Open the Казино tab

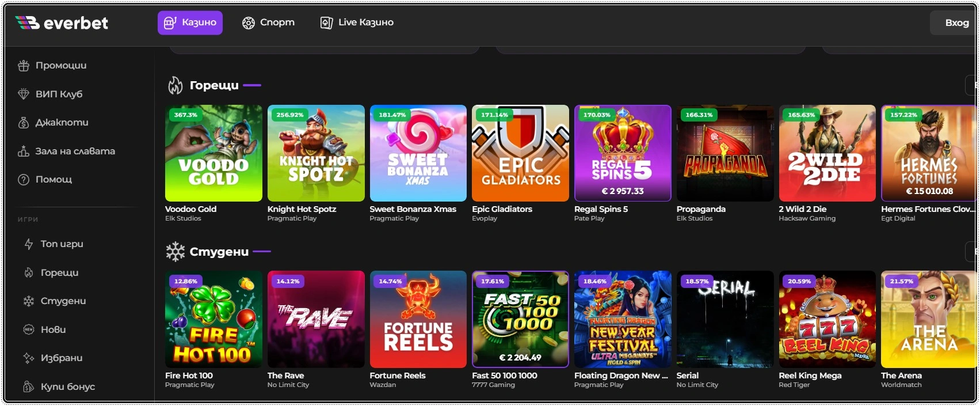[x=190, y=23]
